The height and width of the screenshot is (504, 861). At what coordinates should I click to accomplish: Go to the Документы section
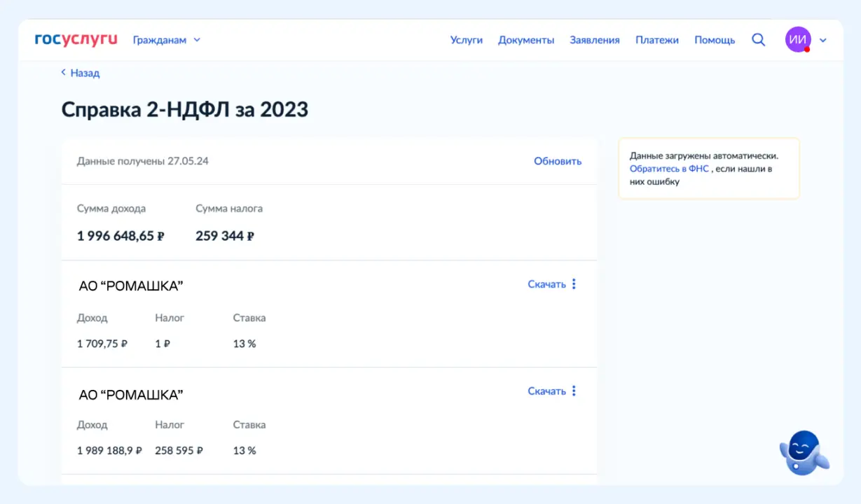525,40
